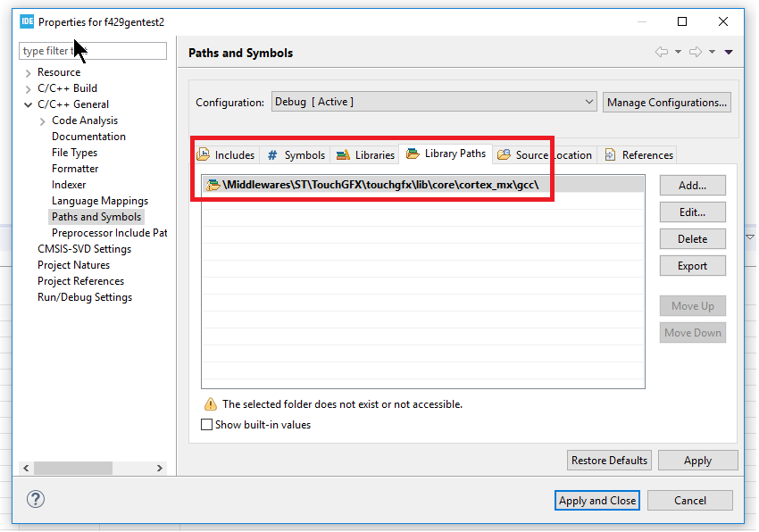Screen dimensions: 759x532
Task: Click the warning icon beside folder message
Action: [x=211, y=404]
